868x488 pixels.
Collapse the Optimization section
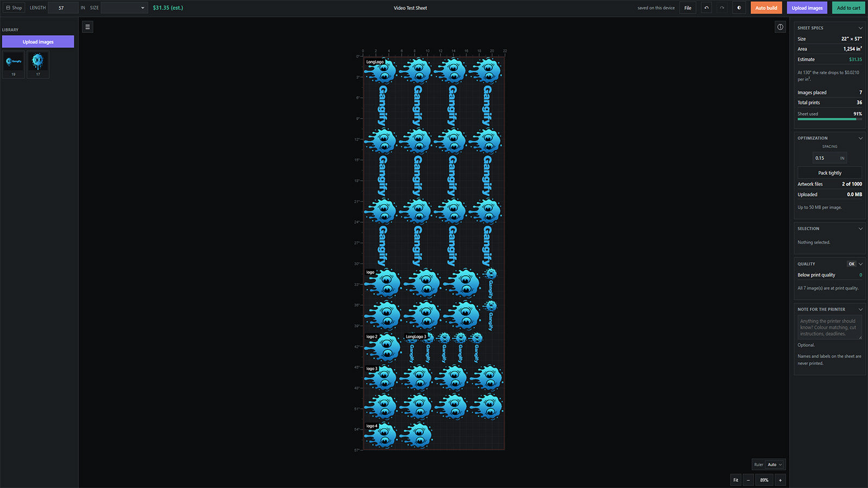point(860,138)
